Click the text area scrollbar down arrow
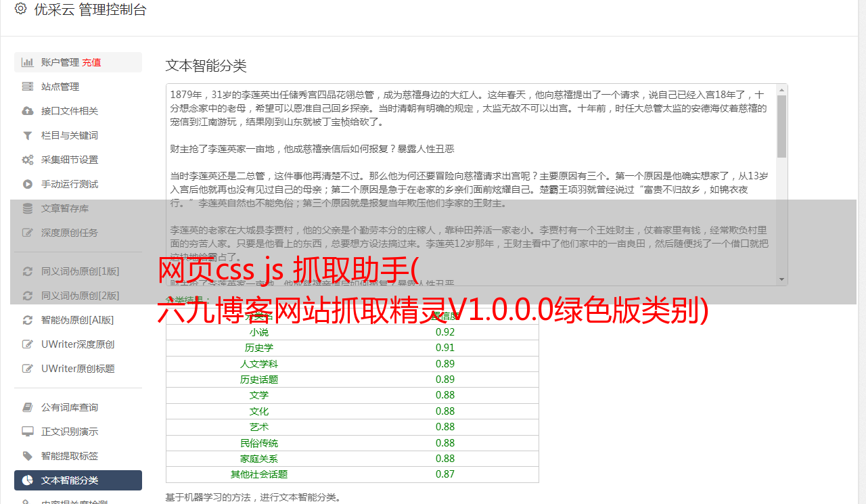This screenshot has width=866, height=504. point(782,280)
